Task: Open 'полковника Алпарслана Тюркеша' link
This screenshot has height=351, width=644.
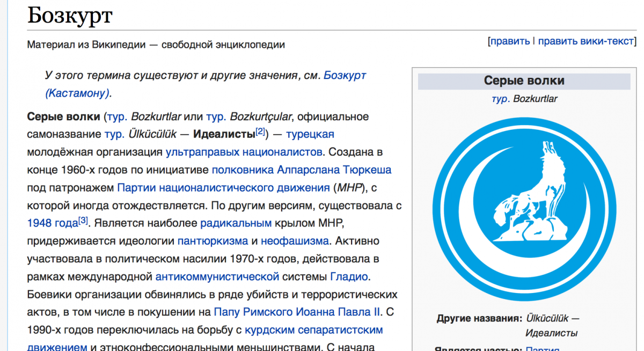Action: click(302, 170)
